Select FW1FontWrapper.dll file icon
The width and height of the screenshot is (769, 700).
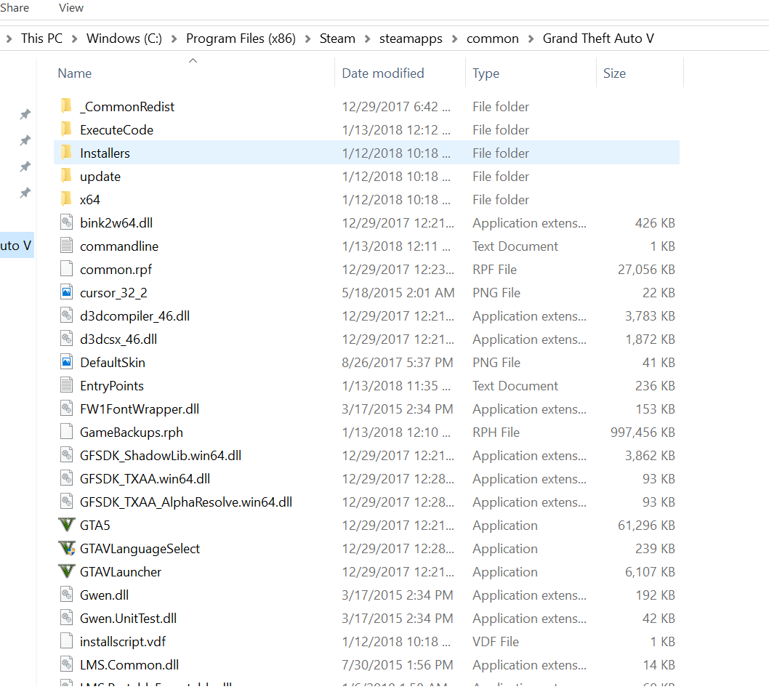67,409
